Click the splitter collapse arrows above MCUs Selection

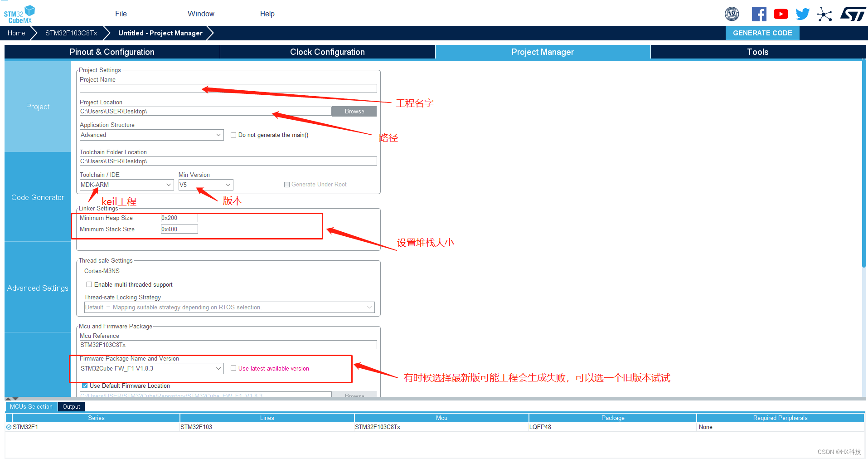tap(12, 399)
